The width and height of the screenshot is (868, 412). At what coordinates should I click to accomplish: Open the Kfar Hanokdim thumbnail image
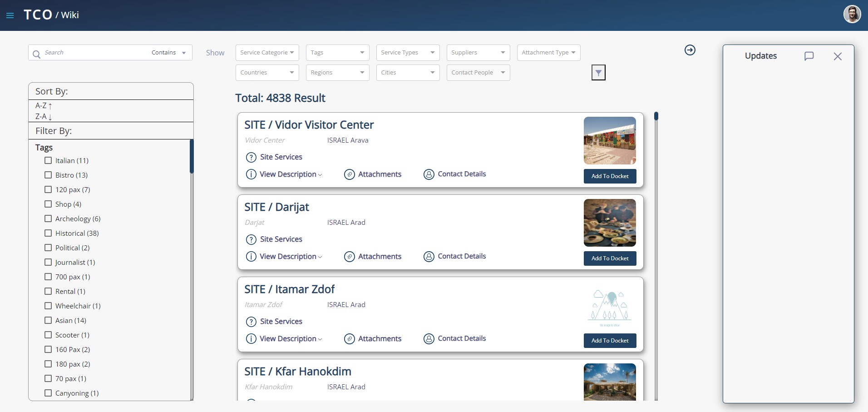click(610, 382)
